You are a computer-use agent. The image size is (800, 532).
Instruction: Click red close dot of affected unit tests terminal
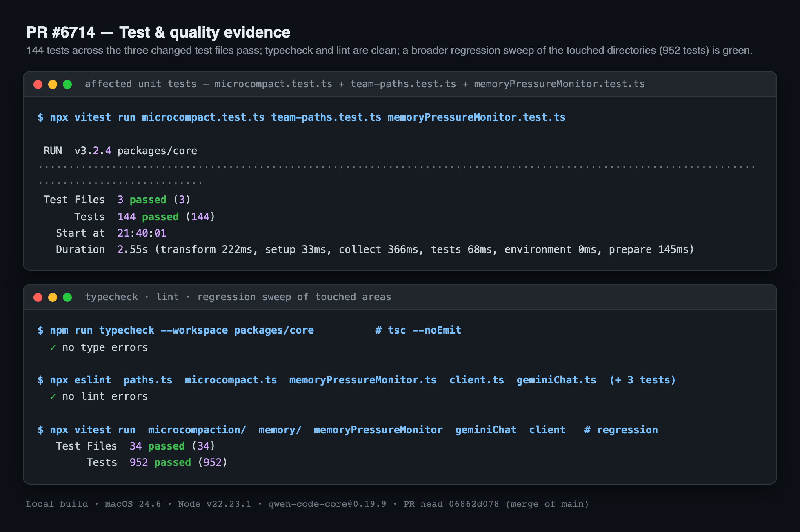tap(38, 84)
